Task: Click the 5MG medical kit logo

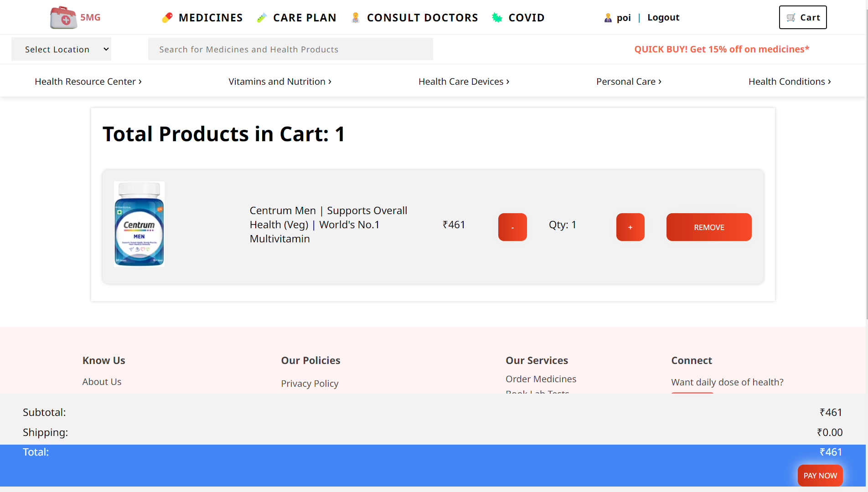Action: coord(63,17)
